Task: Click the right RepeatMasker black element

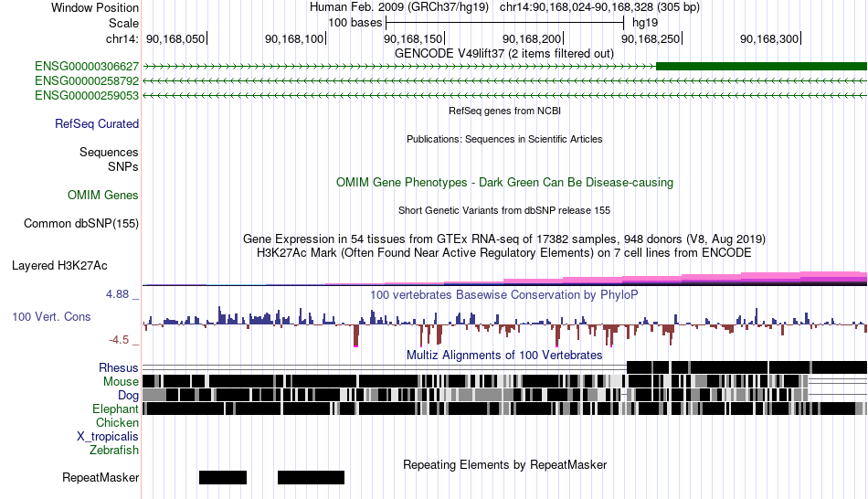Action: click(x=311, y=477)
